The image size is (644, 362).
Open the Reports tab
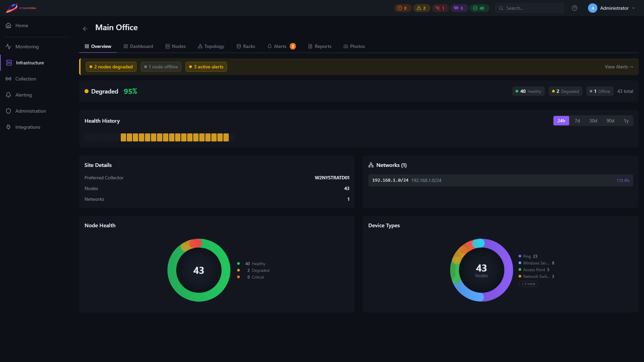(x=320, y=46)
